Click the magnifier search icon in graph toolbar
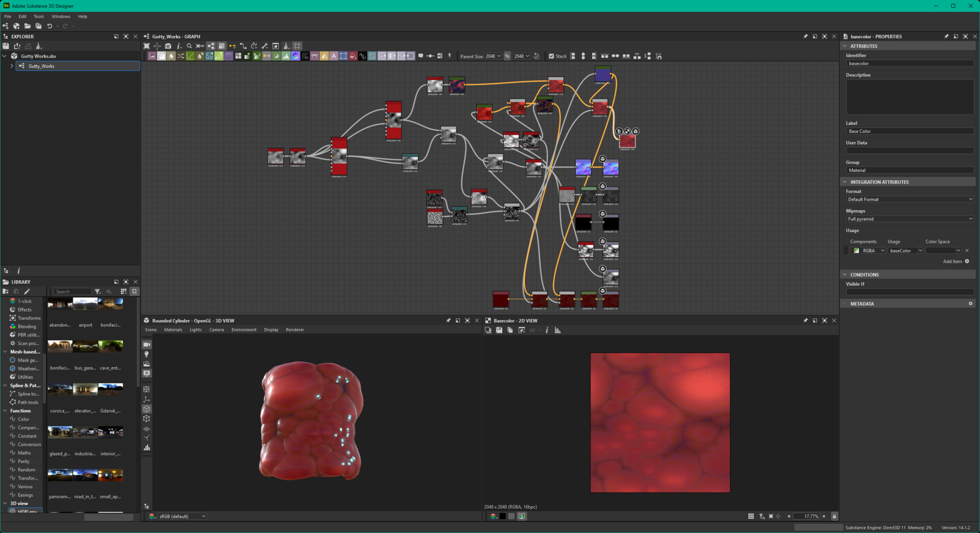Screen dimensions: 980x533 [189, 46]
